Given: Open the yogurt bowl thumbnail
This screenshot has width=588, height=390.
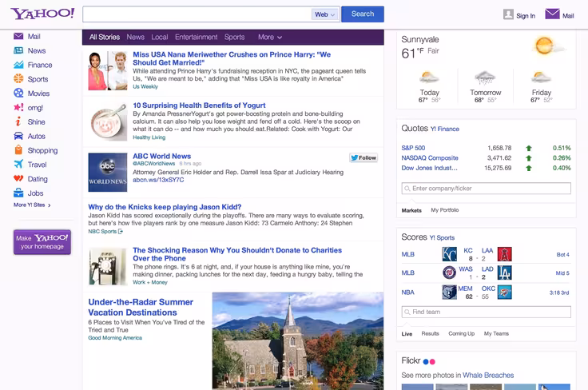Looking at the screenshot, I should tap(108, 121).
